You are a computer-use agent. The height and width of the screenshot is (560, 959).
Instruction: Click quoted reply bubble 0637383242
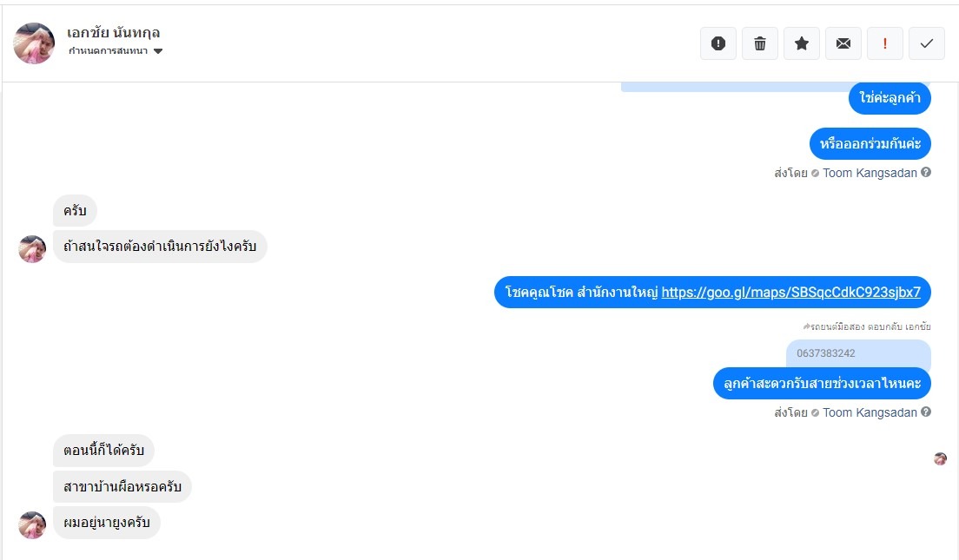(x=857, y=353)
